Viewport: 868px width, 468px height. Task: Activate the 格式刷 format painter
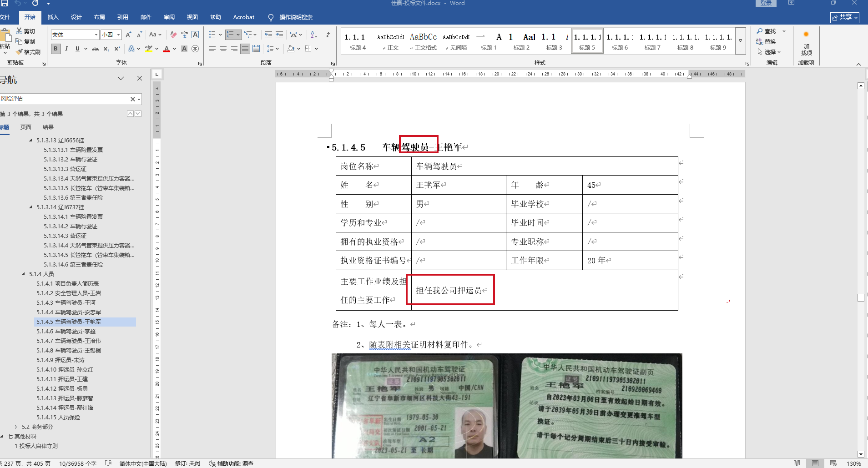click(x=28, y=52)
